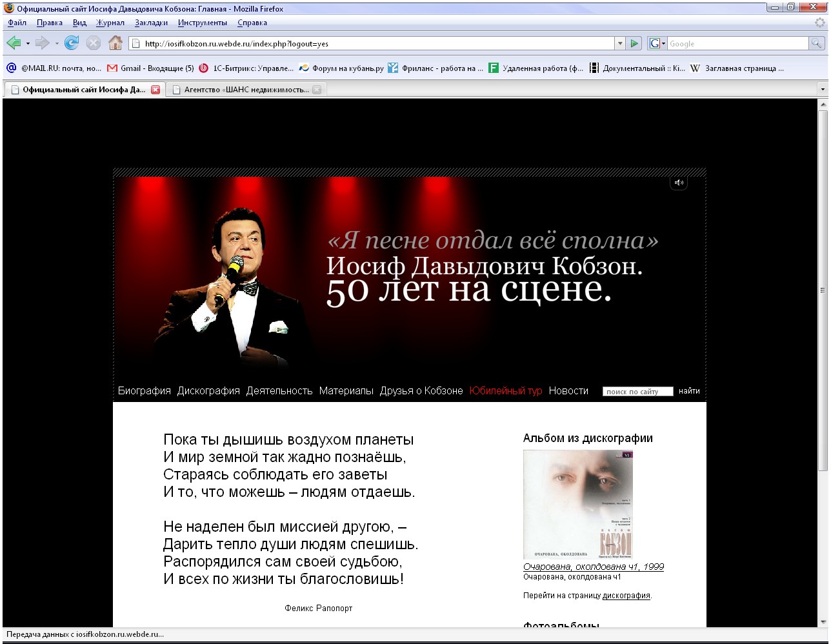
Task: Click the site search input field
Action: click(637, 391)
